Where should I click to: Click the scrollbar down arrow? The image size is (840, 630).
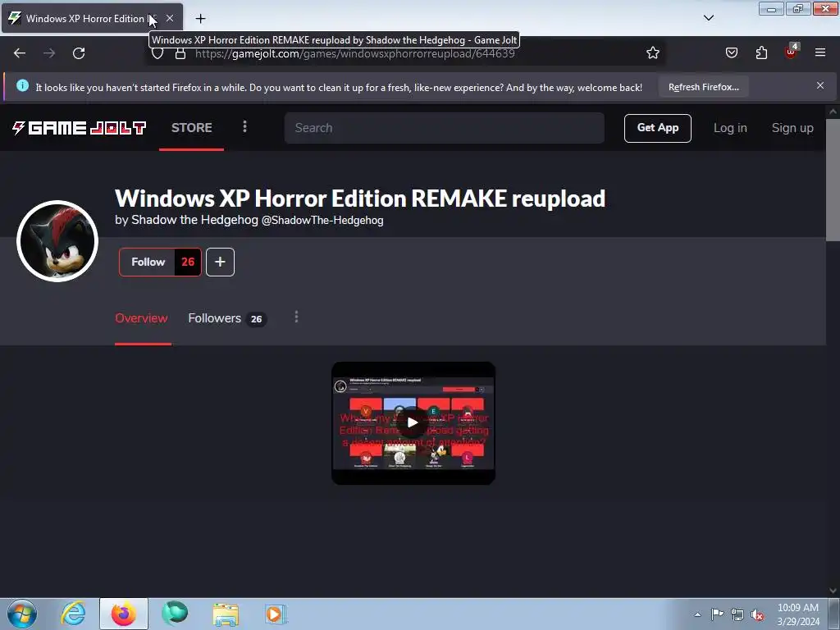pyautogui.click(x=833, y=591)
